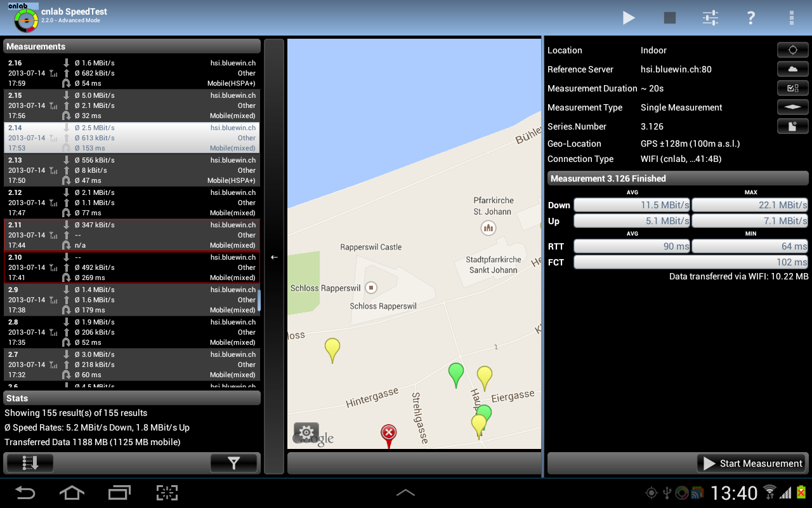Click average upload 5.1 MBit/s field
Image resolution: width=812 pixels, height=508 pixels.
(632, 221)
